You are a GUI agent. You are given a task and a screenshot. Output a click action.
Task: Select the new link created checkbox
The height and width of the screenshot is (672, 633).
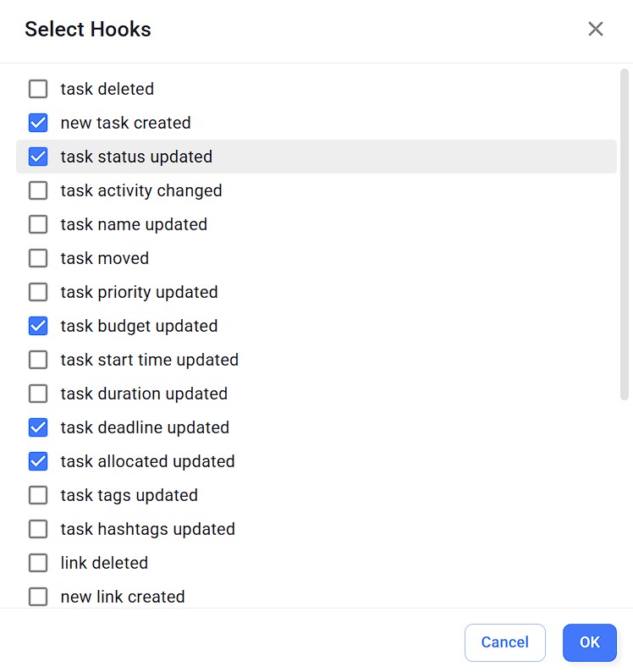pos(38,597)
